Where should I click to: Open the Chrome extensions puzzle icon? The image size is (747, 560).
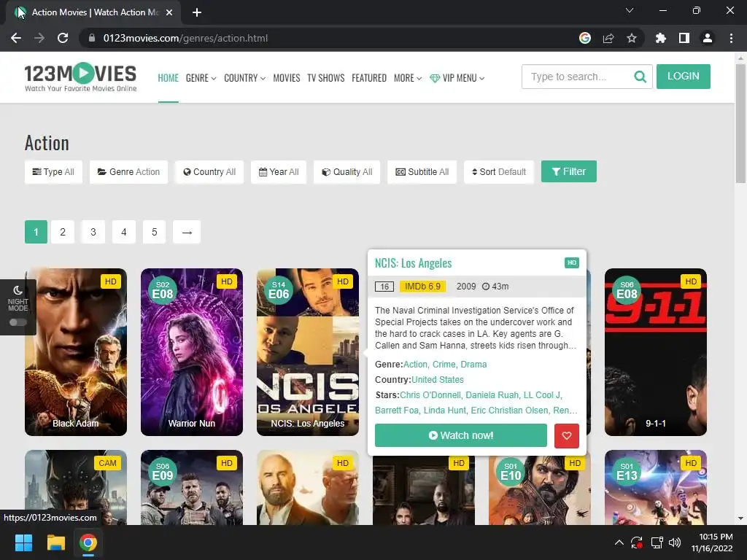(x=660, y=38)
